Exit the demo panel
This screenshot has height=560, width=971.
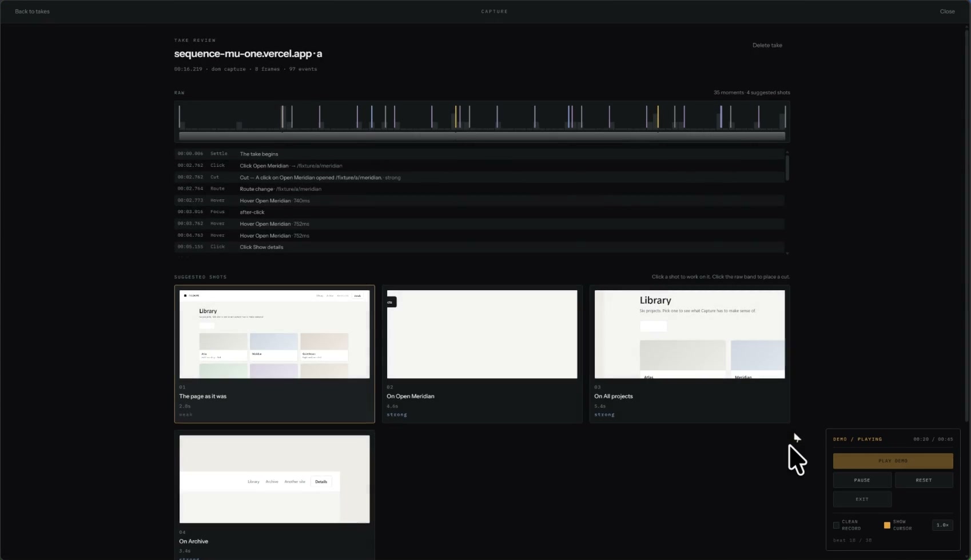[x=862, y=499]
